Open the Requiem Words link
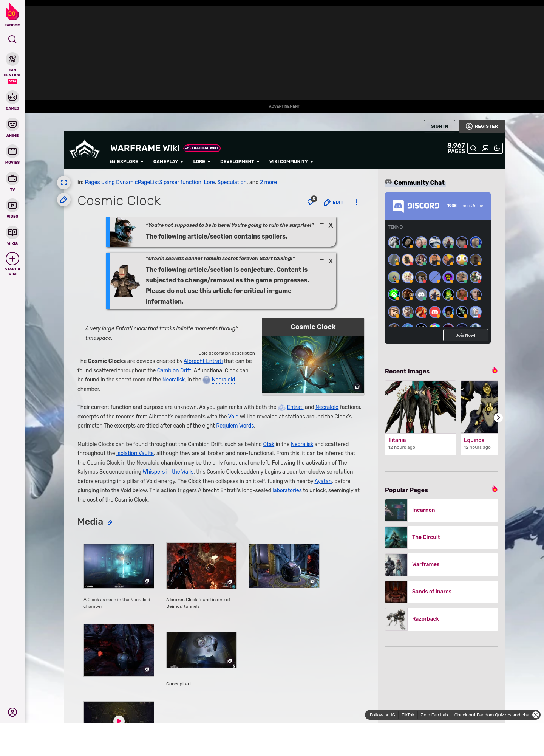This screenshot has height=756, width=544. [x=235, y=426]
